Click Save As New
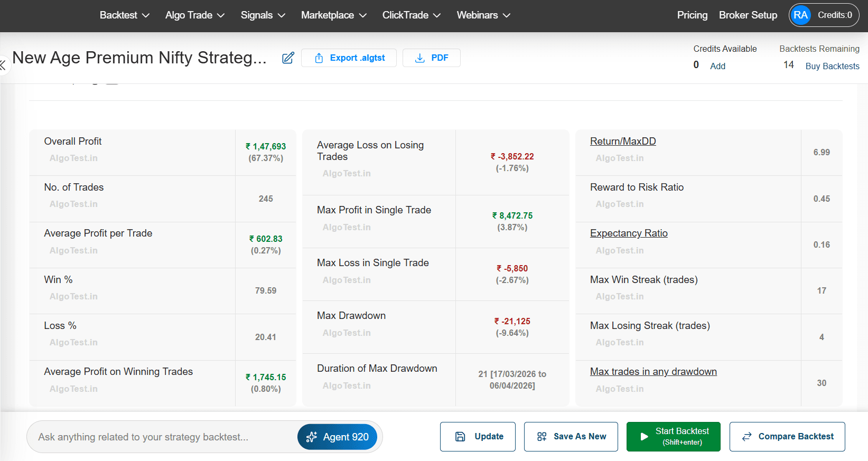 [x=571, y=437]
